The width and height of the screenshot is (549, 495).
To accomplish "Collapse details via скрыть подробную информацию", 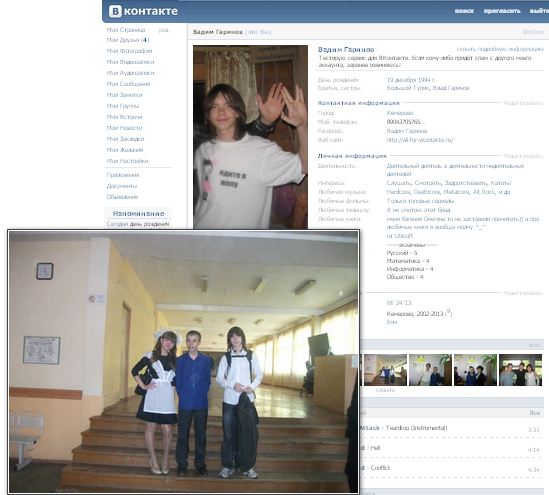I will coord(500,49).
